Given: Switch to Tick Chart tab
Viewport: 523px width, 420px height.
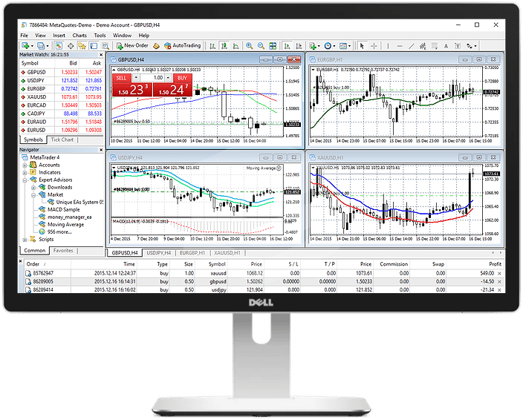Looking at the screenshot, I should [62, 140].
